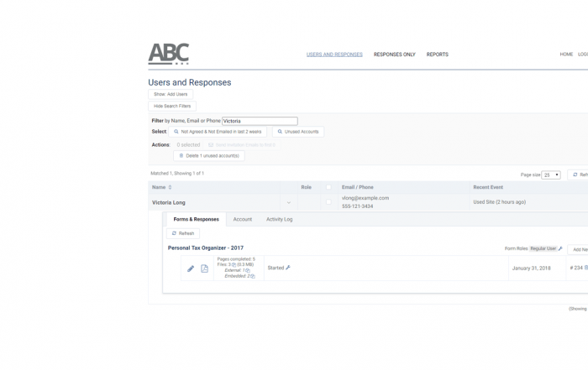Click the wrench icon beside Regular User role
The height and width of the screenshot is (370, 588).
click(561, 249)
